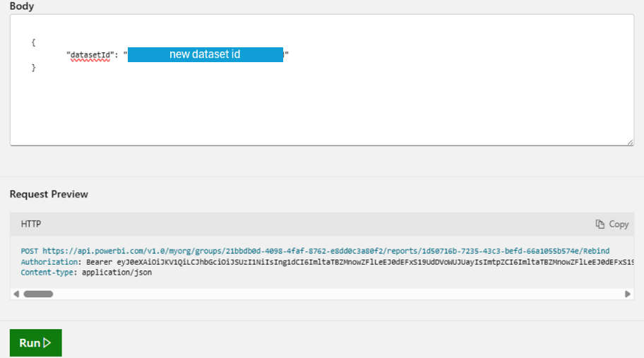
Task: Click the Content-type application/json line
Action: tap(86, 272)
